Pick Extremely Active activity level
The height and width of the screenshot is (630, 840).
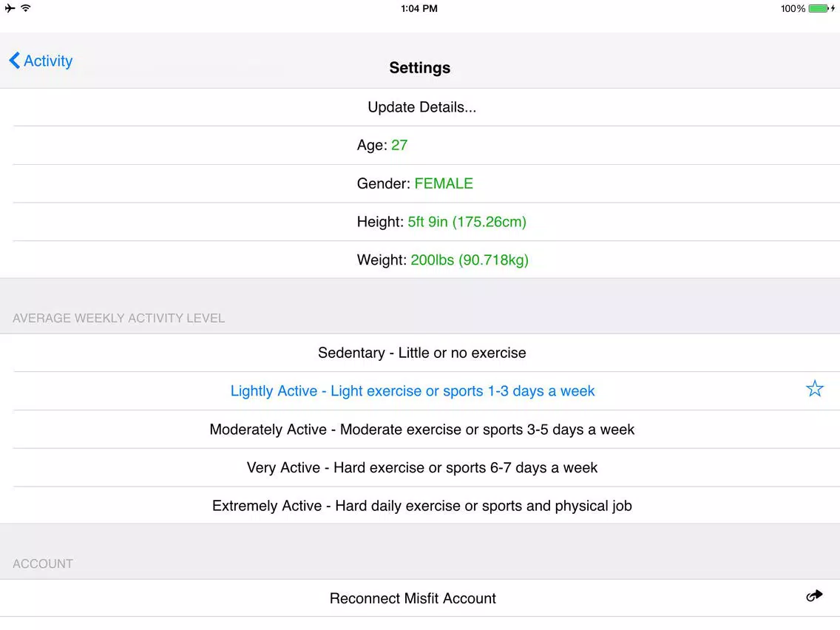pyautogui.click(x=420, y=506)
